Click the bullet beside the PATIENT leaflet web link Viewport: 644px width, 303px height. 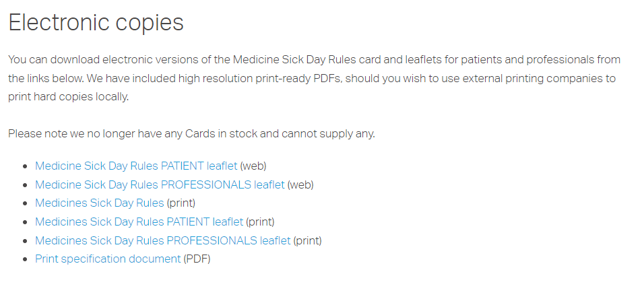coord(26,166)
